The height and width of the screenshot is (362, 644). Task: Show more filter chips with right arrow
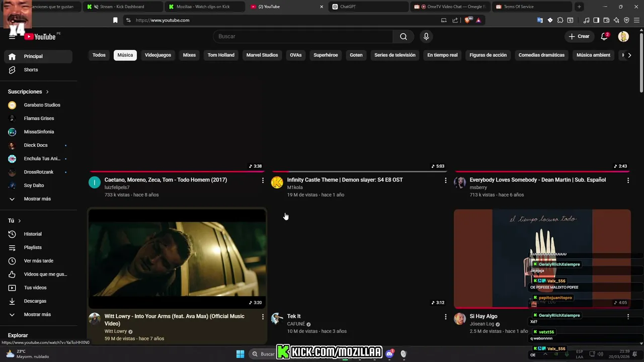629,55
